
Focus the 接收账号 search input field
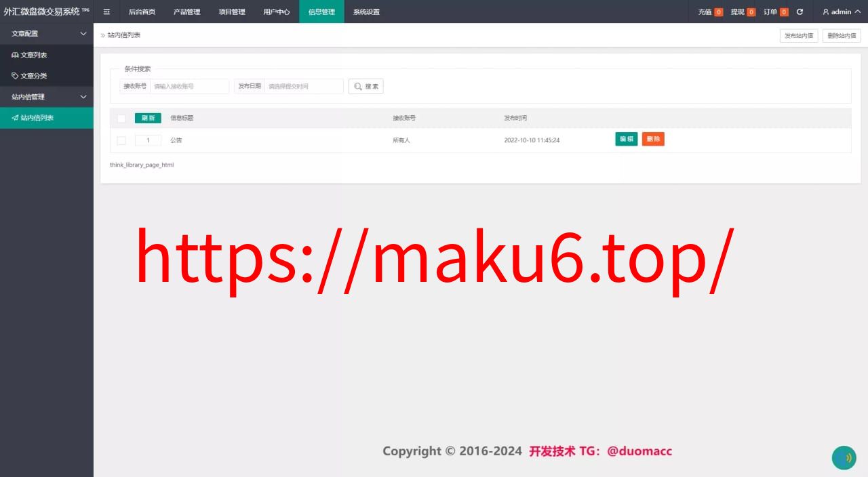pos(189,86)
